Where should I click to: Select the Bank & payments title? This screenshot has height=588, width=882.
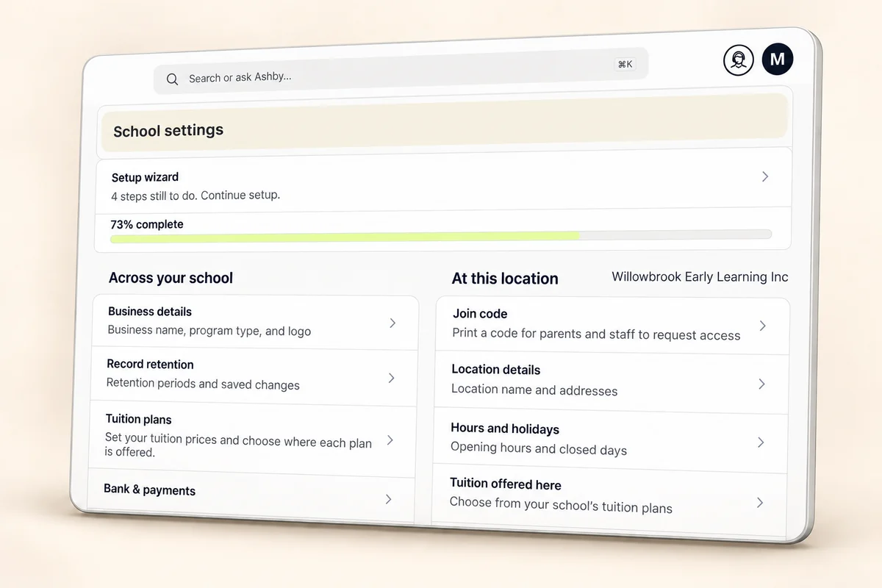(x=149, y=490)
